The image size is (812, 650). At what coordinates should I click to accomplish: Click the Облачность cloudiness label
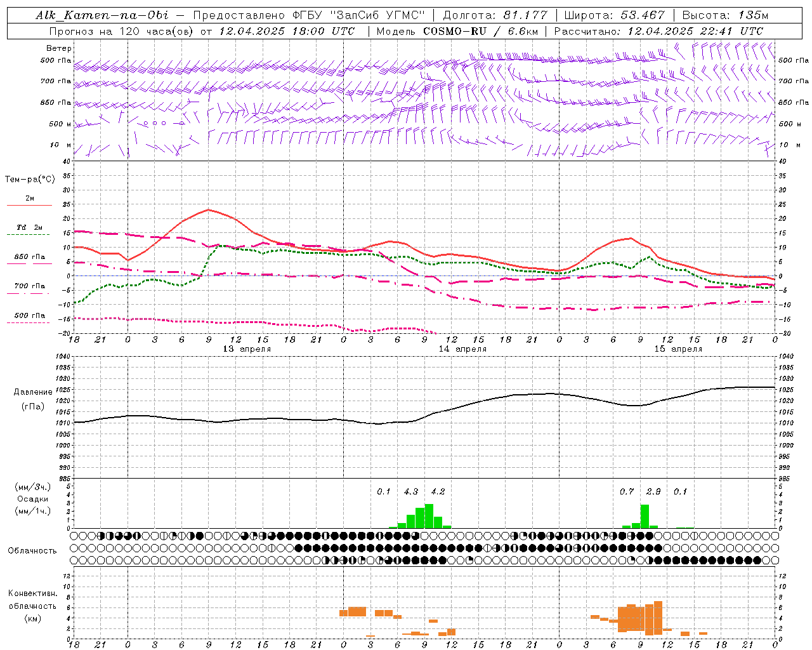tap(32, 551)
